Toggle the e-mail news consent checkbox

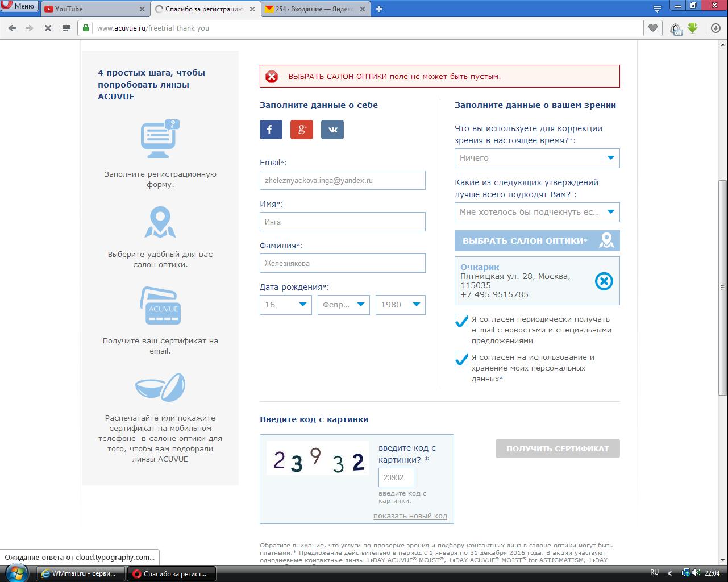click(461, 321)
